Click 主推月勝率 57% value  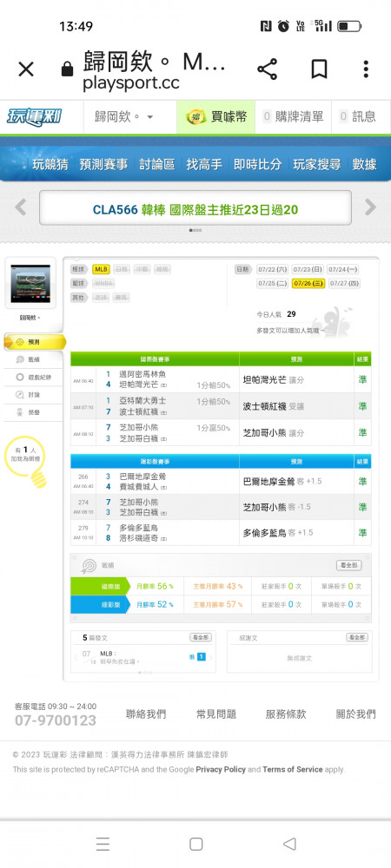217,604
